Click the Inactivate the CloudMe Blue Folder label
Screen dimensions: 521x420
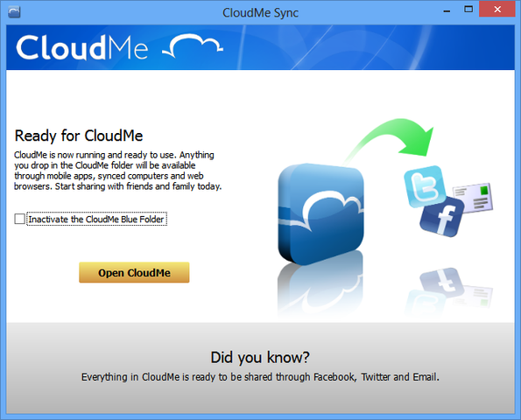click(x=96, y=219)
